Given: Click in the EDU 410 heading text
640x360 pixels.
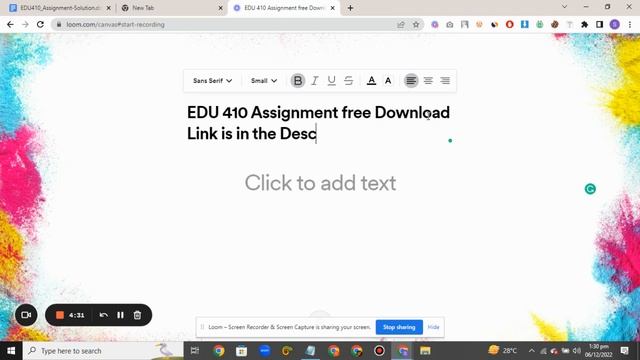Looking at the screenshot, I should point(318,123).
